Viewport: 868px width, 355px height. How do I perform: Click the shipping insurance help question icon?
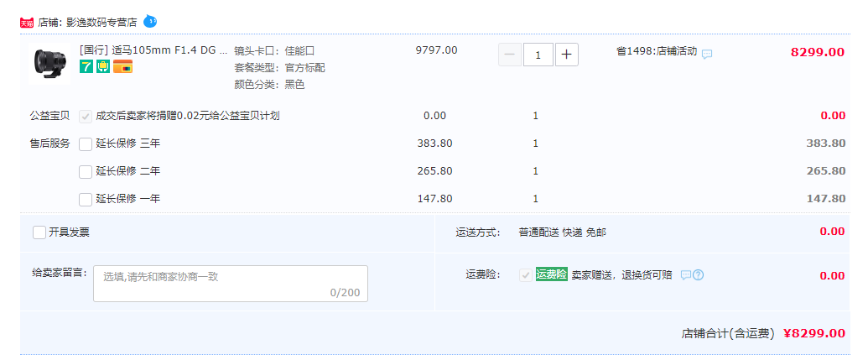point(698,274)
